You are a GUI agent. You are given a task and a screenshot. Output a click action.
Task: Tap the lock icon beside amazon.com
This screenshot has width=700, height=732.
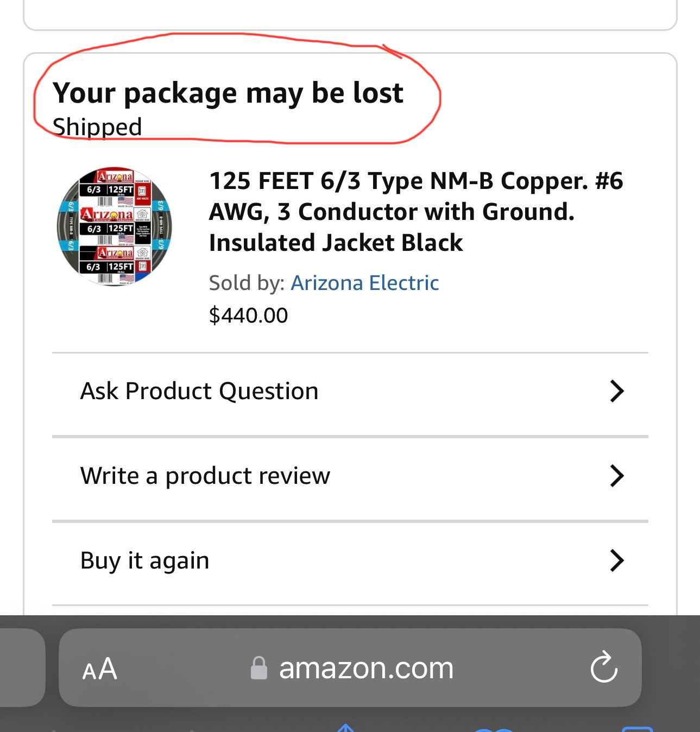coord(258,668)
